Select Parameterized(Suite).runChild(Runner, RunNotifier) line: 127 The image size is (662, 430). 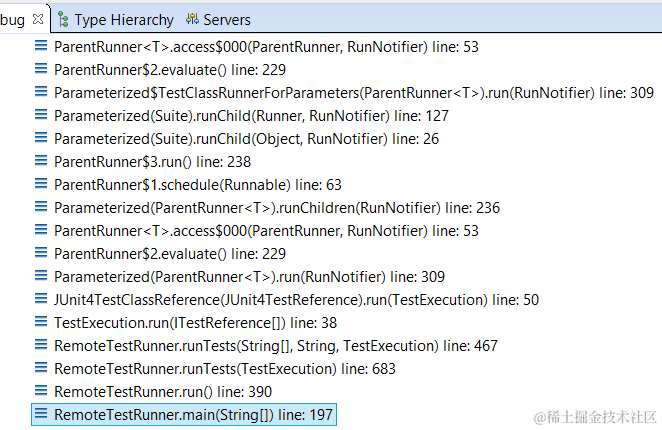point(251,116)
